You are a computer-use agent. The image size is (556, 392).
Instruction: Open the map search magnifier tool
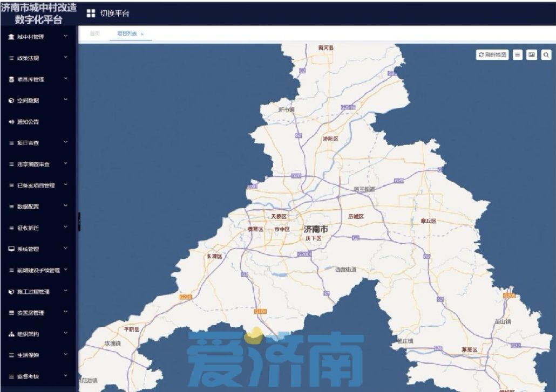pyautogui.click(x=546, y=54)
